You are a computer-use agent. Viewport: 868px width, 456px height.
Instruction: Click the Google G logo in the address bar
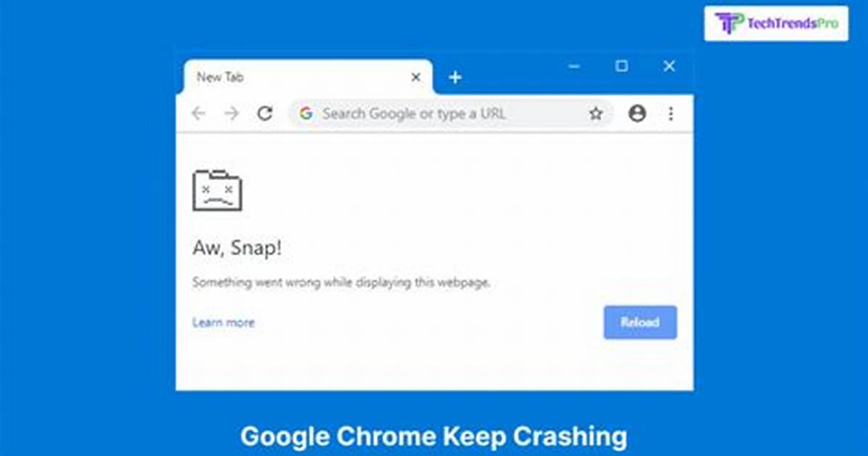306,113
